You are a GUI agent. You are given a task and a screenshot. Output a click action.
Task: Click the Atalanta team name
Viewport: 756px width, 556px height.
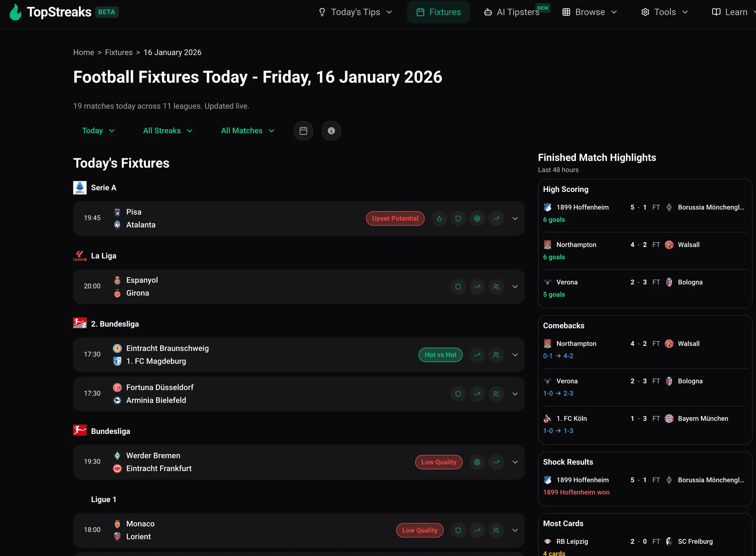pyautogui.click(x=141, y=225)
